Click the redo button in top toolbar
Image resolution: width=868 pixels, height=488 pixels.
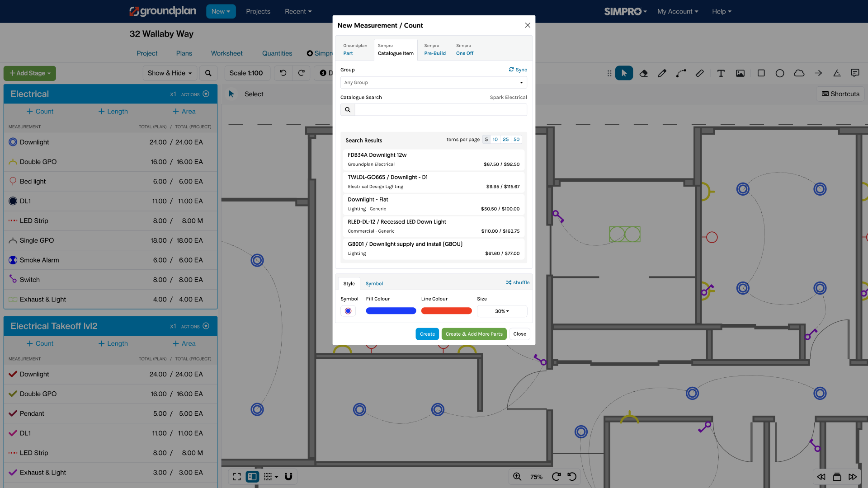pyautogui.click(x=302, y=73)
